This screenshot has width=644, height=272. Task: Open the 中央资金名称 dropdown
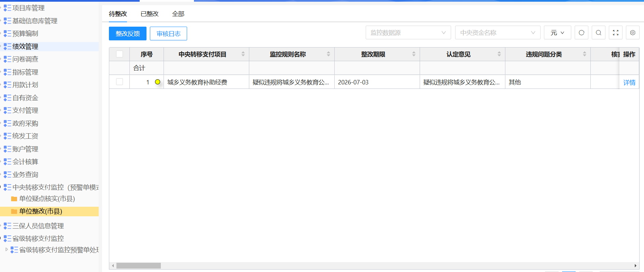pos(498,33)
